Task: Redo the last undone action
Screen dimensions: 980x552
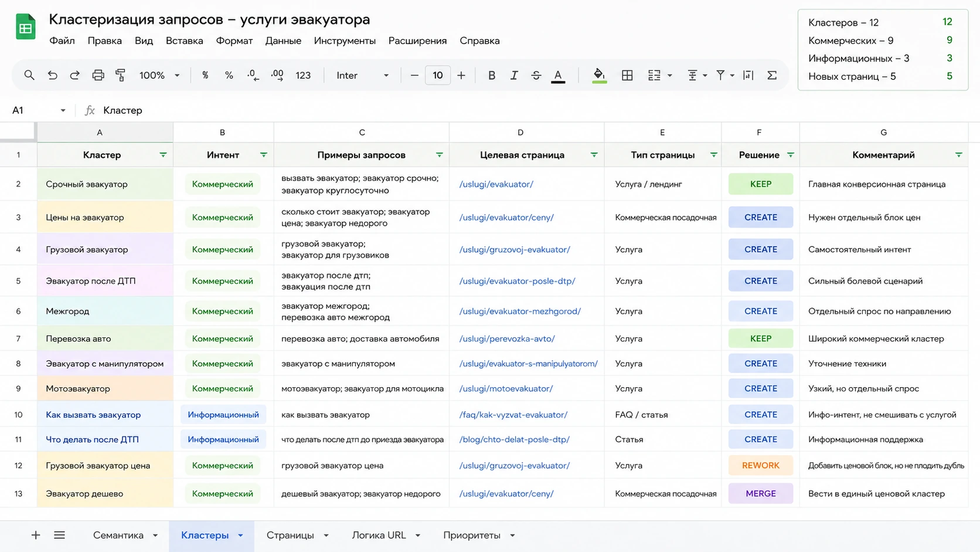Action: 74,75
